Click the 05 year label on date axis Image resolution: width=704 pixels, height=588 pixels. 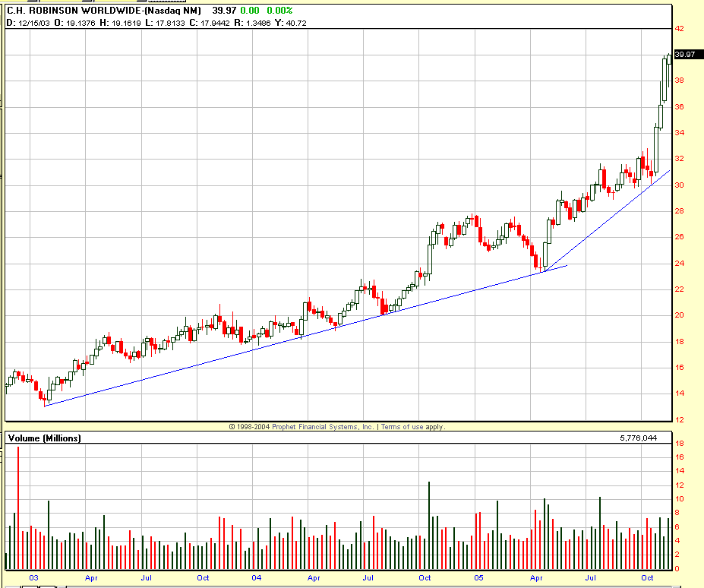(x=478, y=577)
